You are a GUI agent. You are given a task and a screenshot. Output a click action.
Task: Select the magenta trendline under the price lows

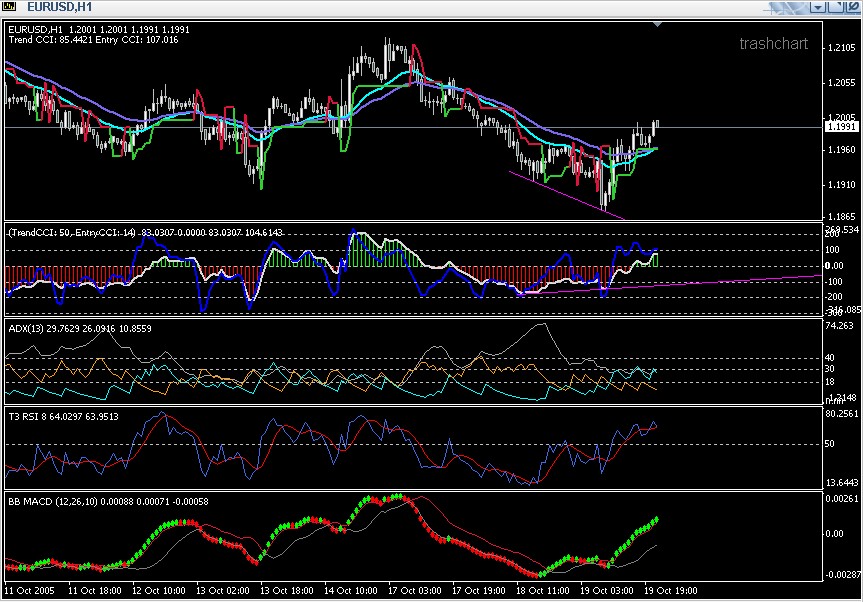[x=567, y=195]
